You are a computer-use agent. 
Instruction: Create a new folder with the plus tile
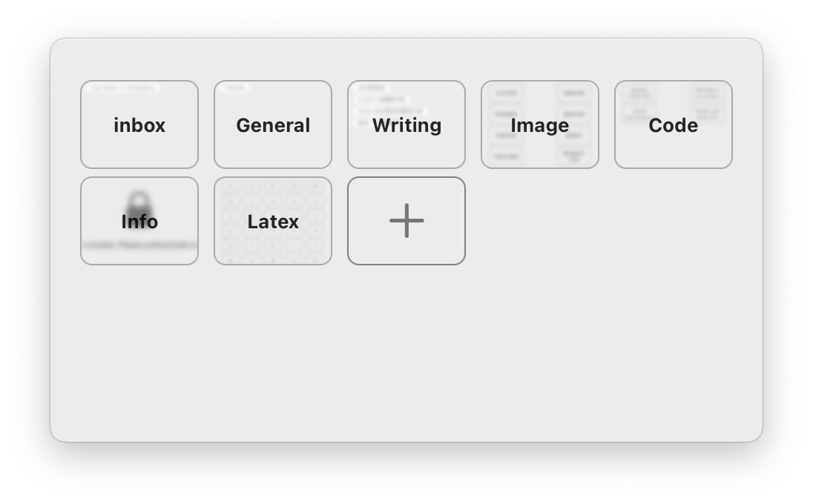click(406, 221)
